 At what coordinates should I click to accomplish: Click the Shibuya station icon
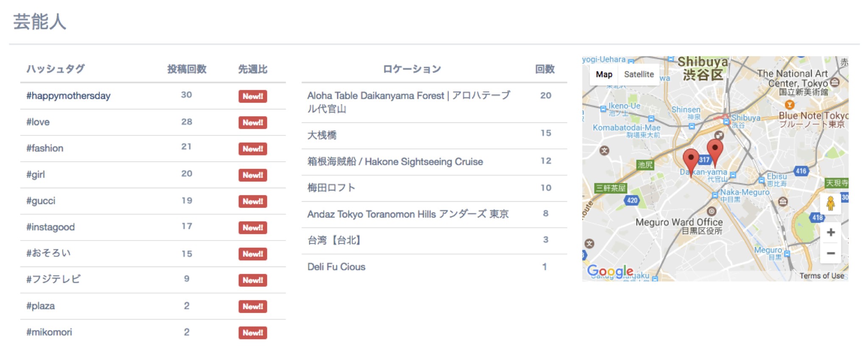726,122
